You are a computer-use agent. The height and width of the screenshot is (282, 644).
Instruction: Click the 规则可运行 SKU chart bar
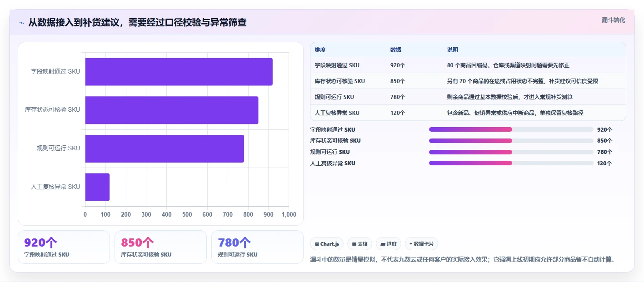point(165,148)
